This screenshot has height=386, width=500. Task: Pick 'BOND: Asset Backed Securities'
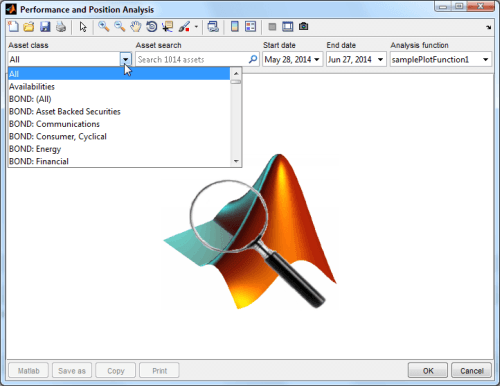(x=119, y=112)
